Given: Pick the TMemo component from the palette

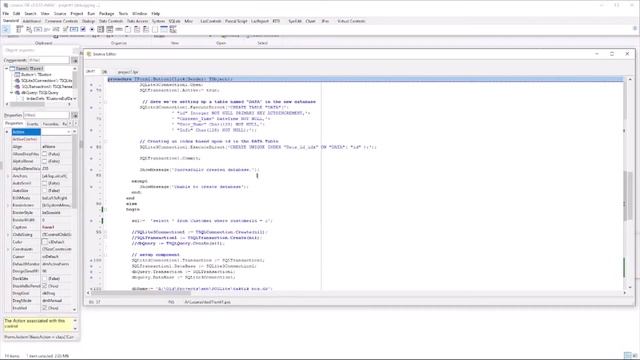Looking at the screenshot, I should (x=65, y=29).
